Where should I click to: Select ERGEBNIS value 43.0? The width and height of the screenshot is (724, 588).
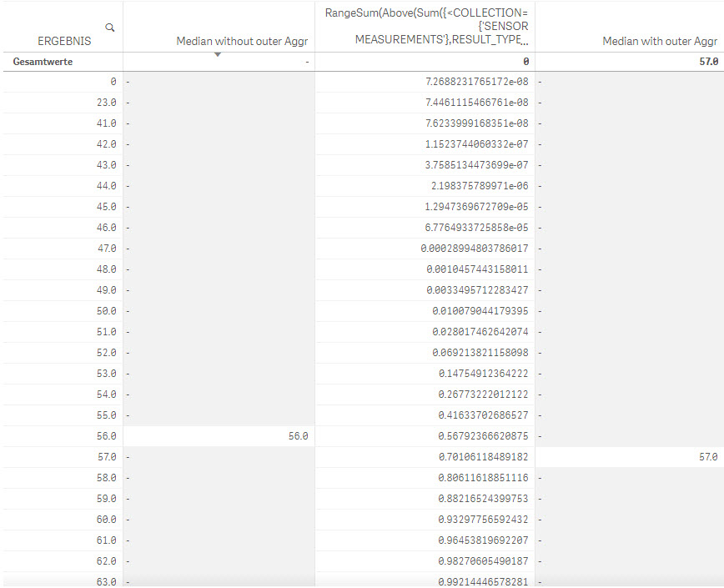107,165
